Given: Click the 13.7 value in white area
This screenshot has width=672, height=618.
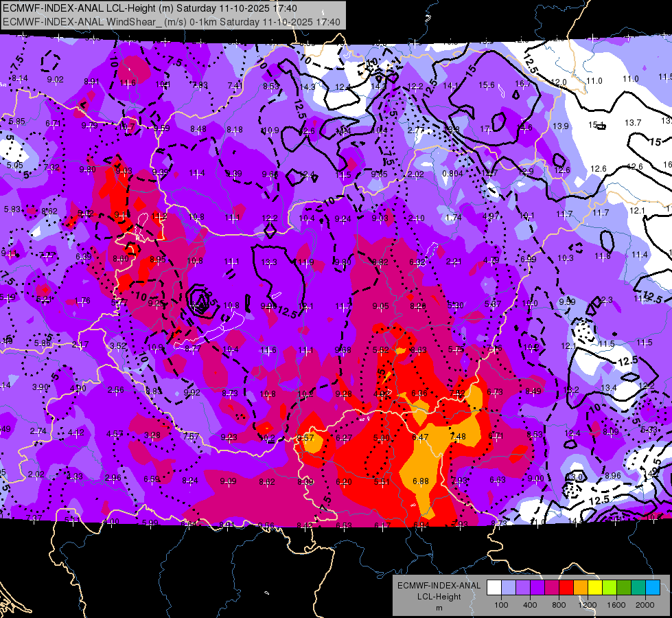Looking at the screenshot, I should pos(633,123).
